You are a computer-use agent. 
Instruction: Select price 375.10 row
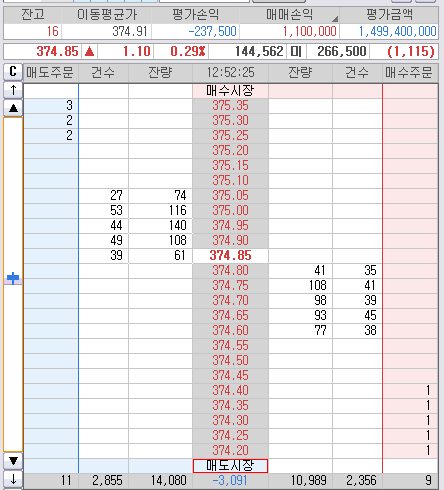coord(230,180)
